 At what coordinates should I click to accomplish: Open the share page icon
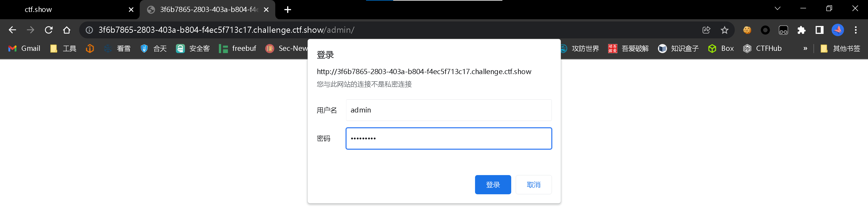[x=706, y=30]
